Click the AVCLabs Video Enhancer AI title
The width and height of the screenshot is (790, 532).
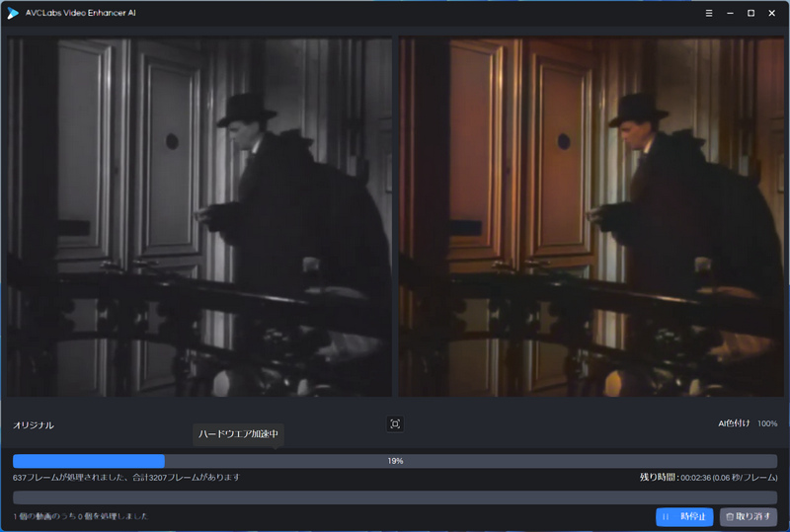(81, 13)
